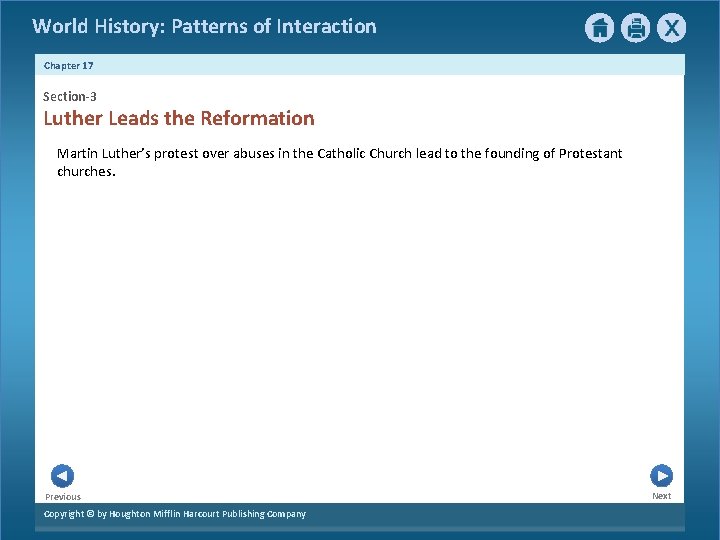Screen dimensions: 720x540
Task: Click the World History: Patterns of Interaction title
Action: coord(204,26)
